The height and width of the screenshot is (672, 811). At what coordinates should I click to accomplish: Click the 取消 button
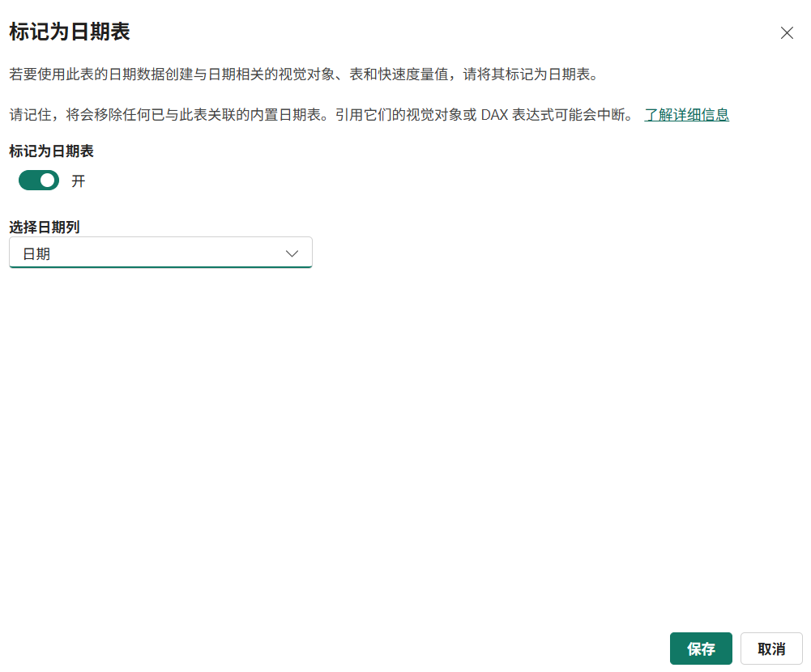771,649
